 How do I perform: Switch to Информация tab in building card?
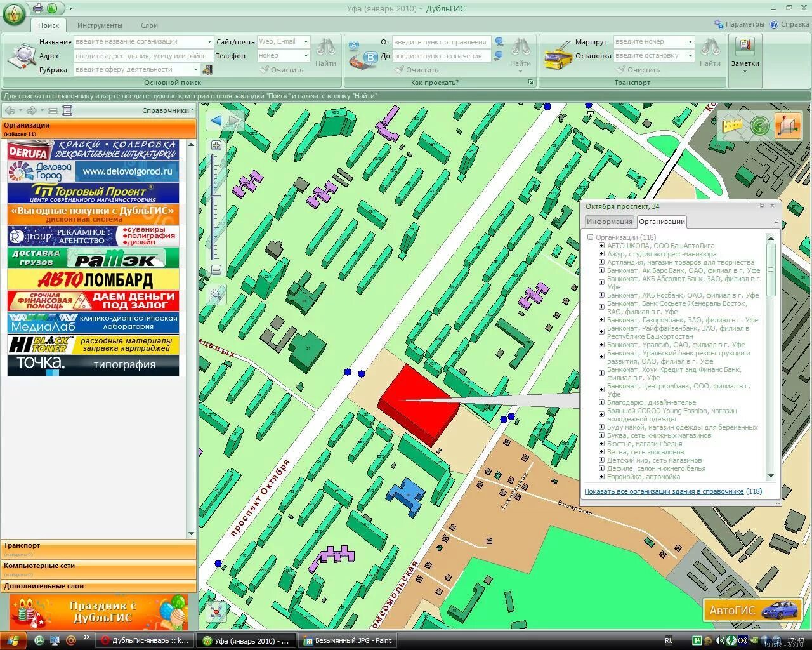click(x=609, y=222)
